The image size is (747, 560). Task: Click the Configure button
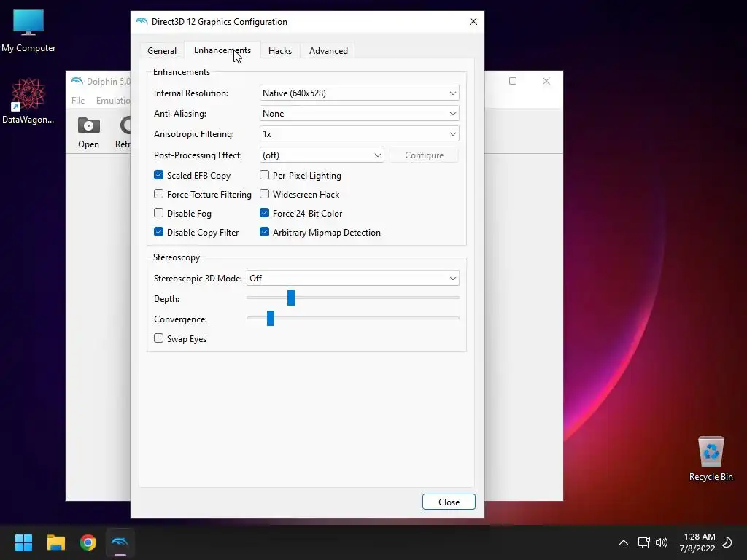tap(424, 155)
